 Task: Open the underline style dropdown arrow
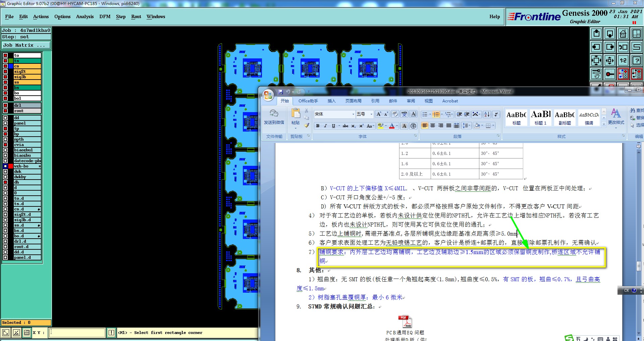(339, 126)
